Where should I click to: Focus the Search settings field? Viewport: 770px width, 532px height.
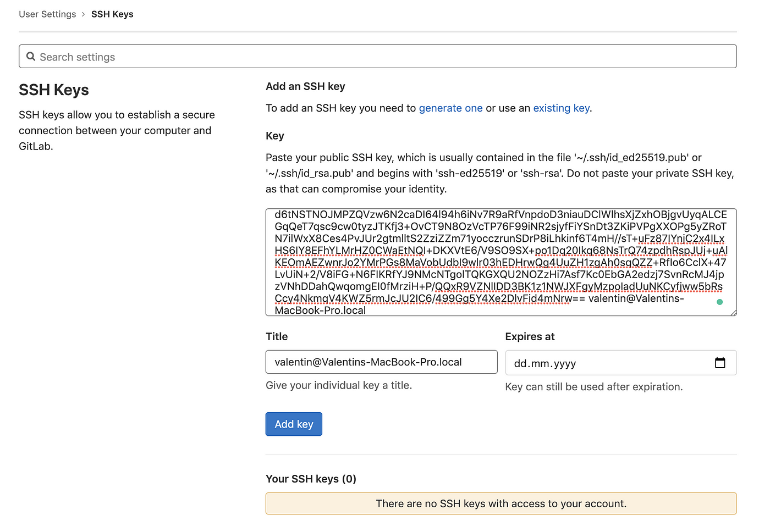click(x=378, y=57)
